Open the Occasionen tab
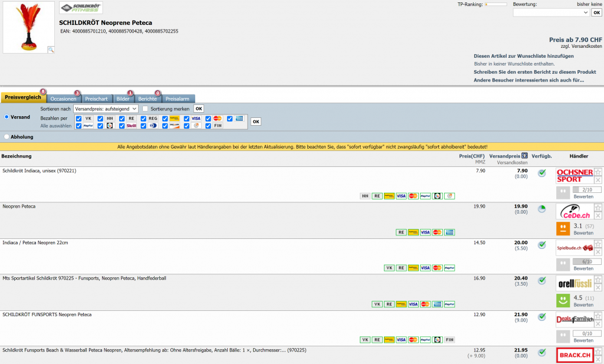 63,99
